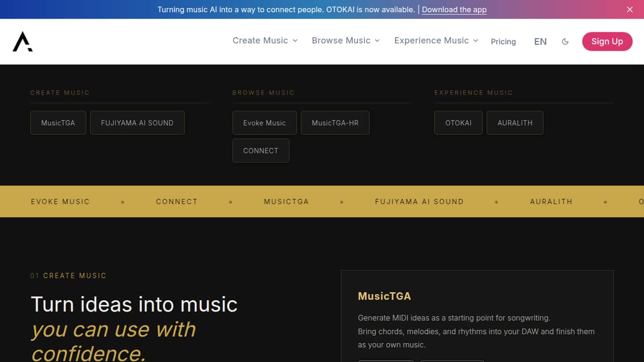
Task: Click EVOKE MUSIC in the gold ticker
Action: 60,201
